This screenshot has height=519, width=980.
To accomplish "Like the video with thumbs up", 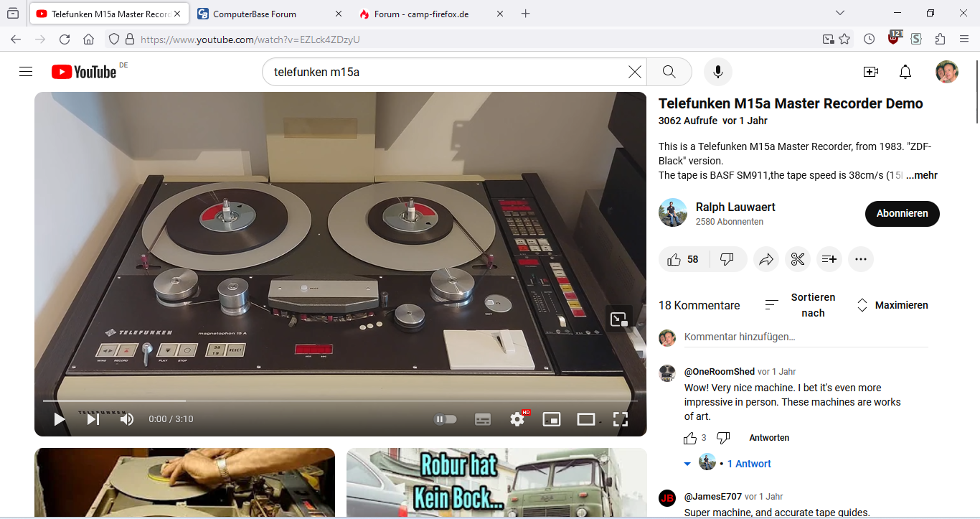I will click(675, 259).
